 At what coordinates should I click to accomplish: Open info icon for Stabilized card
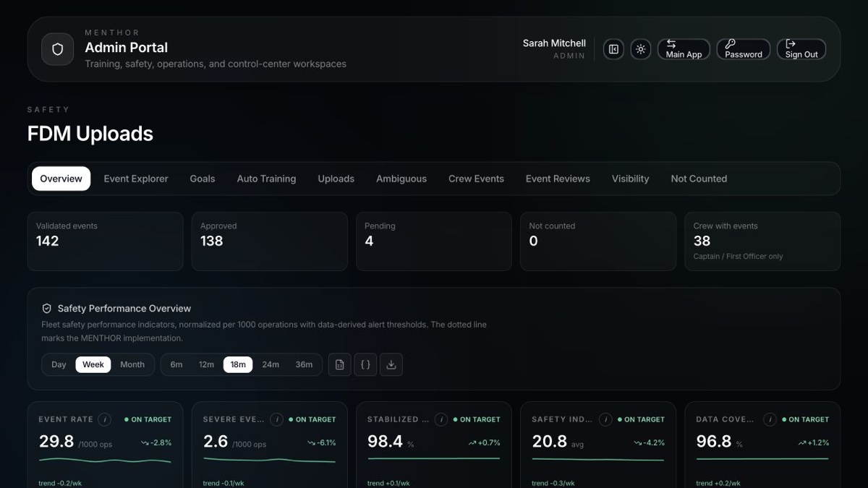click(x=441, y=419)
